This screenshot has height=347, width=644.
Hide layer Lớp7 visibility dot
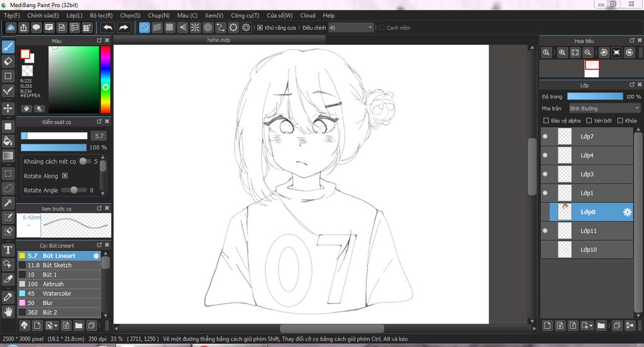point(545,136)
